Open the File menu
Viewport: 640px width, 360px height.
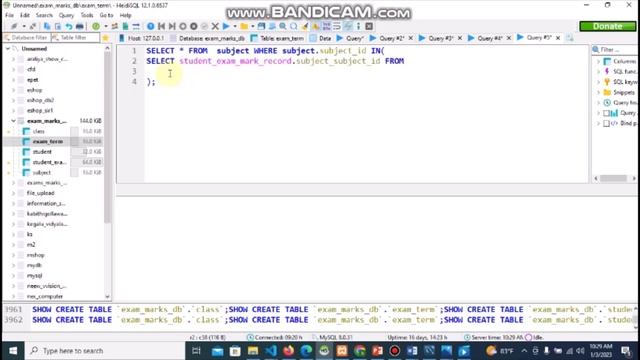tap(9, 15)
